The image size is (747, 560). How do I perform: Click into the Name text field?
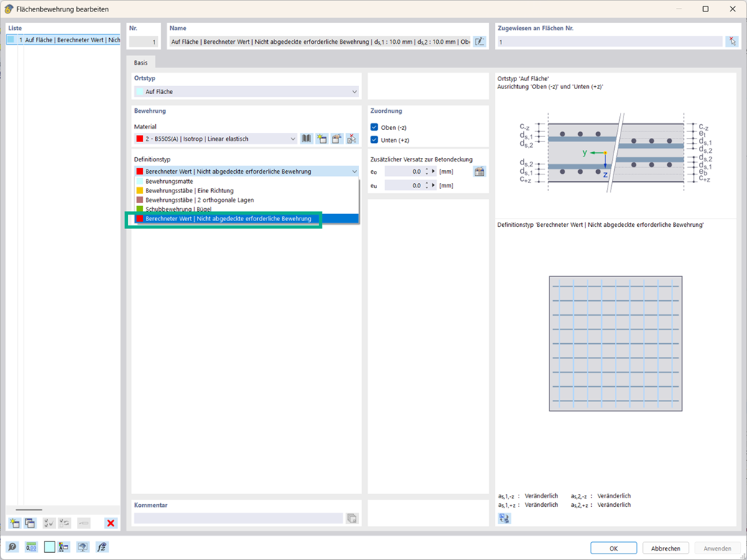(x=320, y=42)
